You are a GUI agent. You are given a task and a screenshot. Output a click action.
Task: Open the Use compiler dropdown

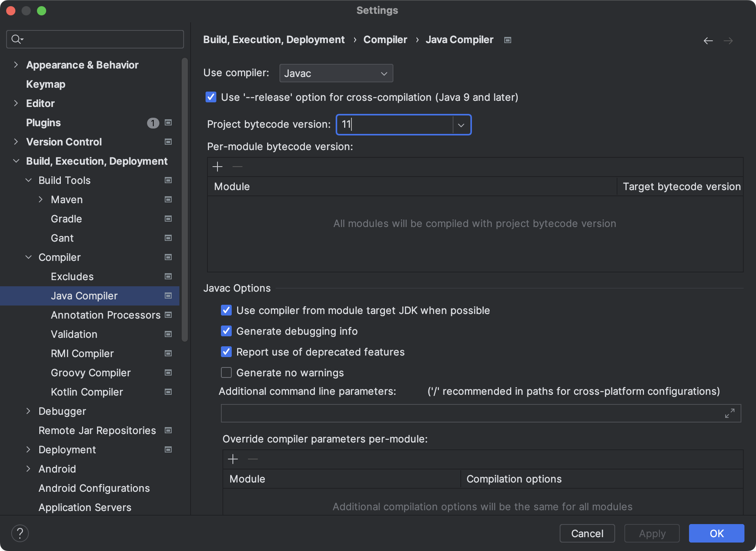pos(336,73)
